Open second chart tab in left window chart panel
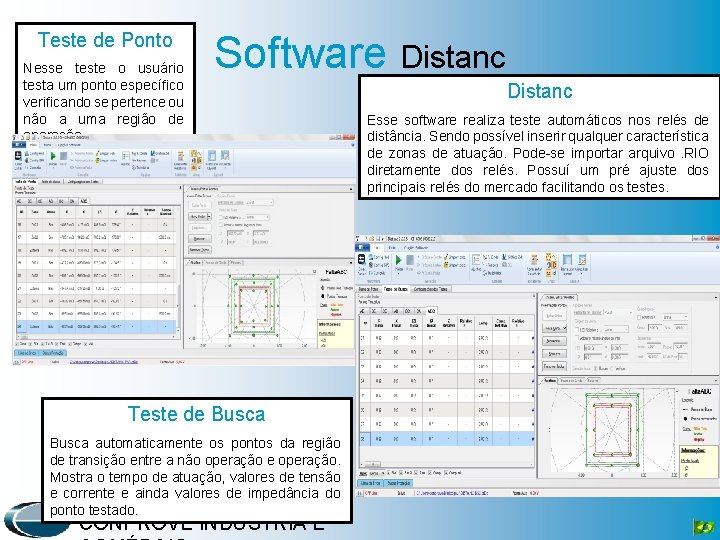The image size is (720, 540). pos(215,263)
